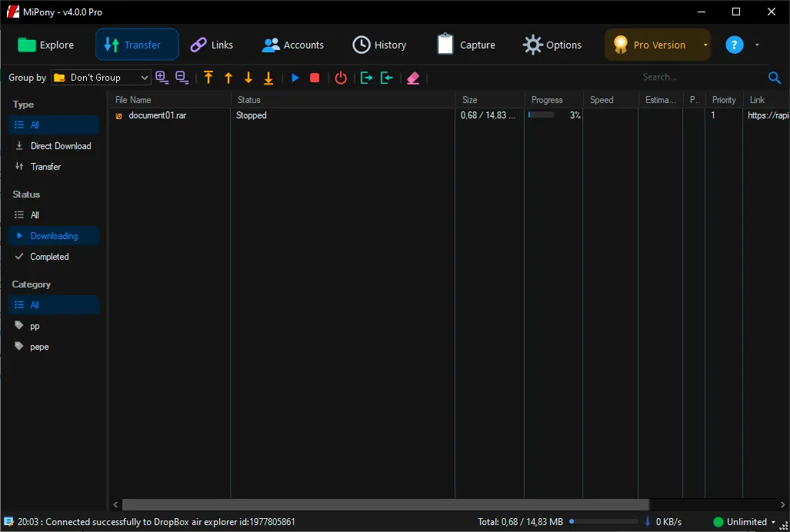
Task: Open the Links tab
Action: 212,45
